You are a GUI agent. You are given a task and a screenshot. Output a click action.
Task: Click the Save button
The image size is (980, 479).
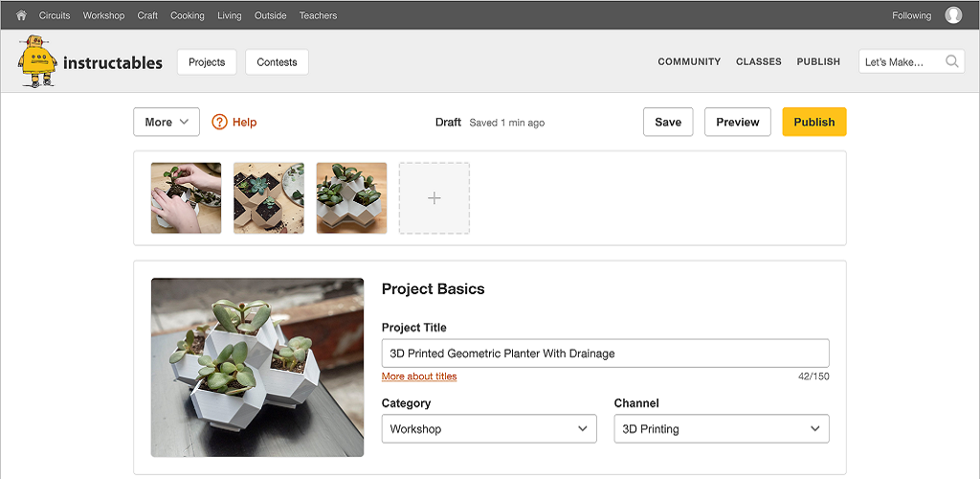tap(668, 122)
